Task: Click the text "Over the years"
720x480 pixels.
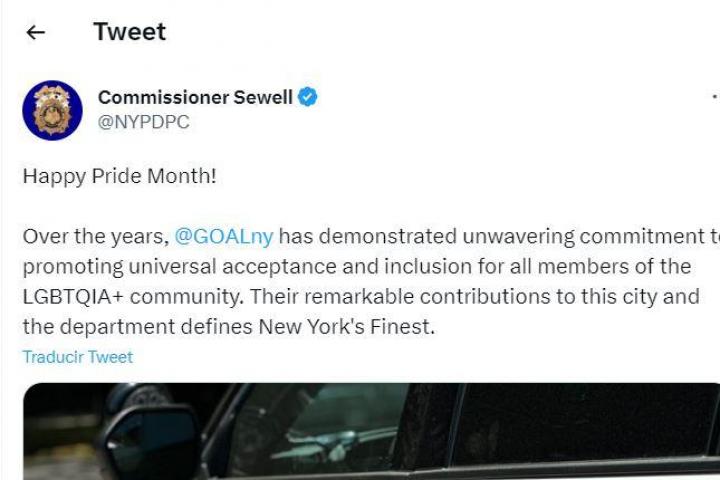Action: pyautogui.click(x=94, y=237)
